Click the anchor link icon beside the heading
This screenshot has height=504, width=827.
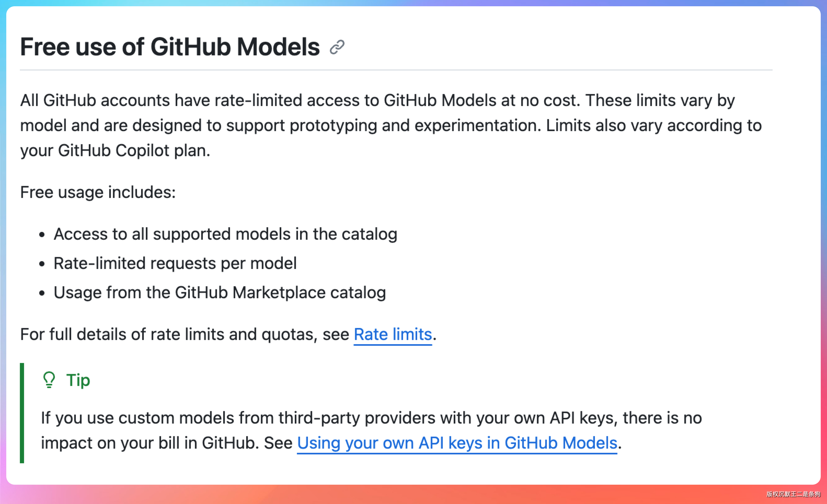[x=337, y=47]
